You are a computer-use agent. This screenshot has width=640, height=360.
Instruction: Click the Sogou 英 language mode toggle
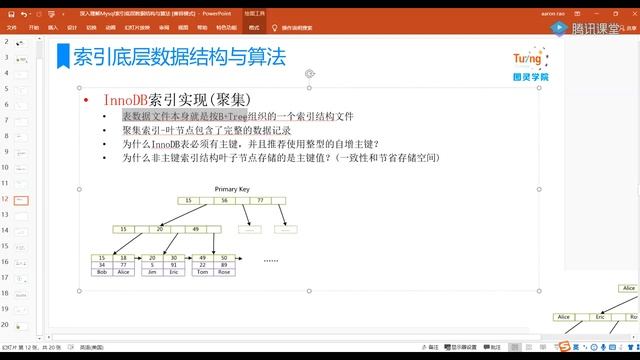point(576,347)
